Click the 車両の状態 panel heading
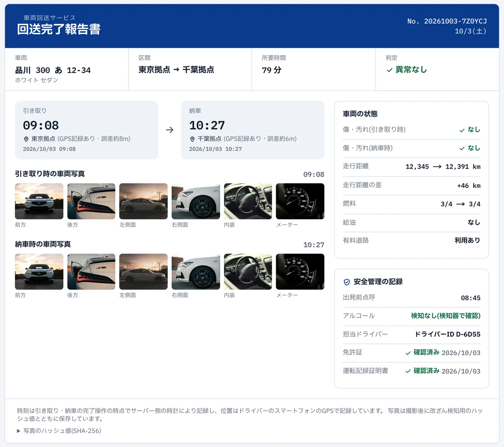Viewport: 504px width, 447px height. [360, 114]
